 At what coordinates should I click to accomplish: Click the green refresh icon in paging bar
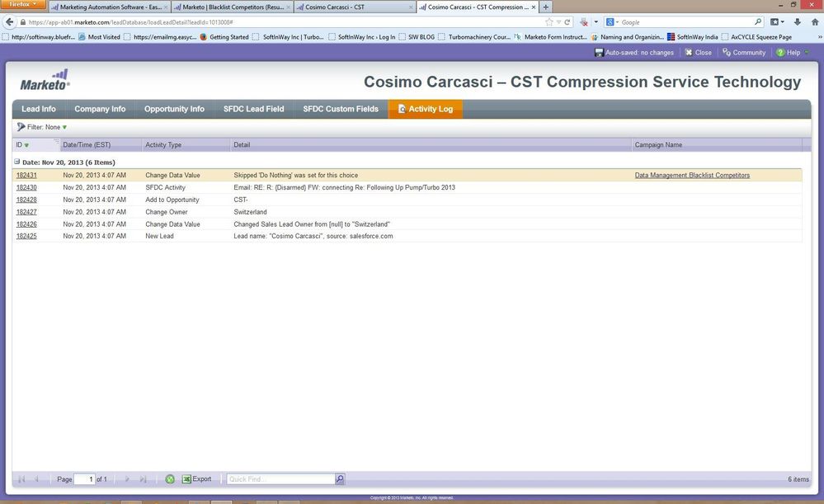coord(170,479)
